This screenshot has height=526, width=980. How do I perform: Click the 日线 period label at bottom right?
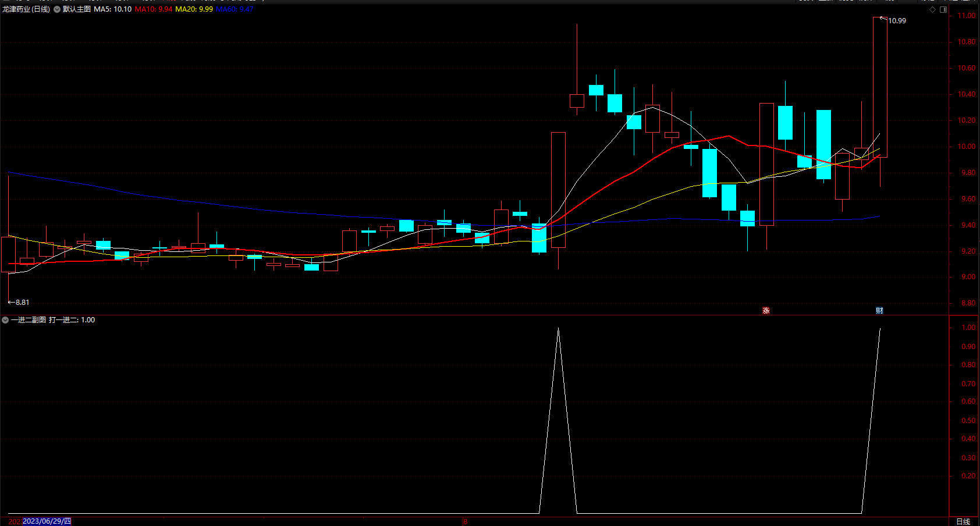[963, 521]
